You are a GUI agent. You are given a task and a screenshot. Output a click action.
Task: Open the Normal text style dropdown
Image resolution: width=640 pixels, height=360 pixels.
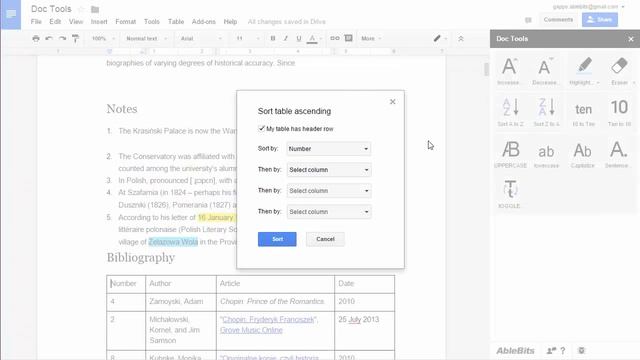pos(147,38)
